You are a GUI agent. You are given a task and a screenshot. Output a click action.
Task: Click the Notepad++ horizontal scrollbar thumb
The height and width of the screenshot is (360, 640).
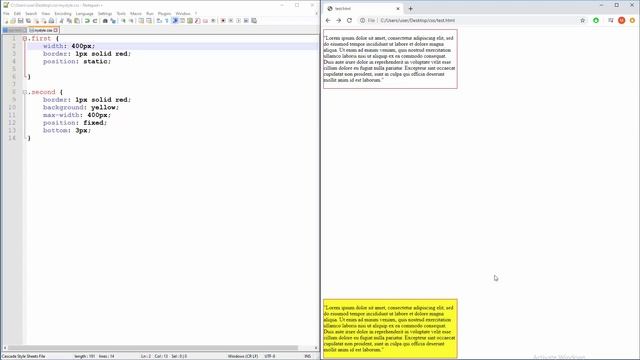click(153, 348)
